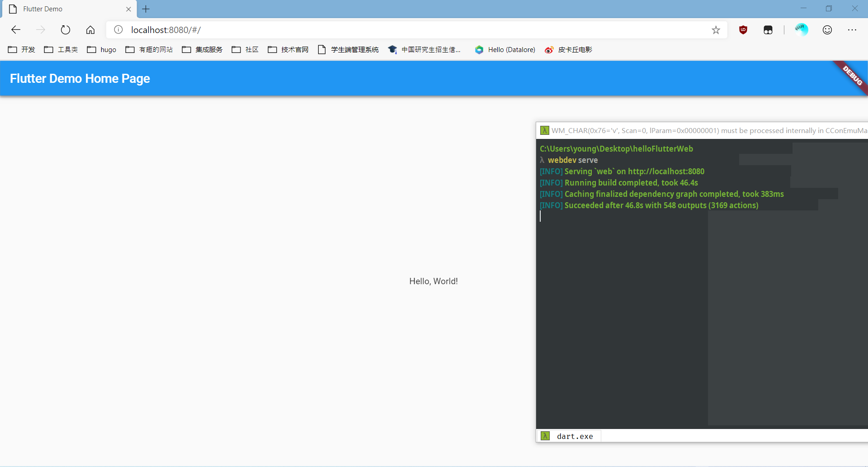The height and width of the screenshot is (467, 868).
Task: Open the black square extension icon
Action: tap(768, 30)
